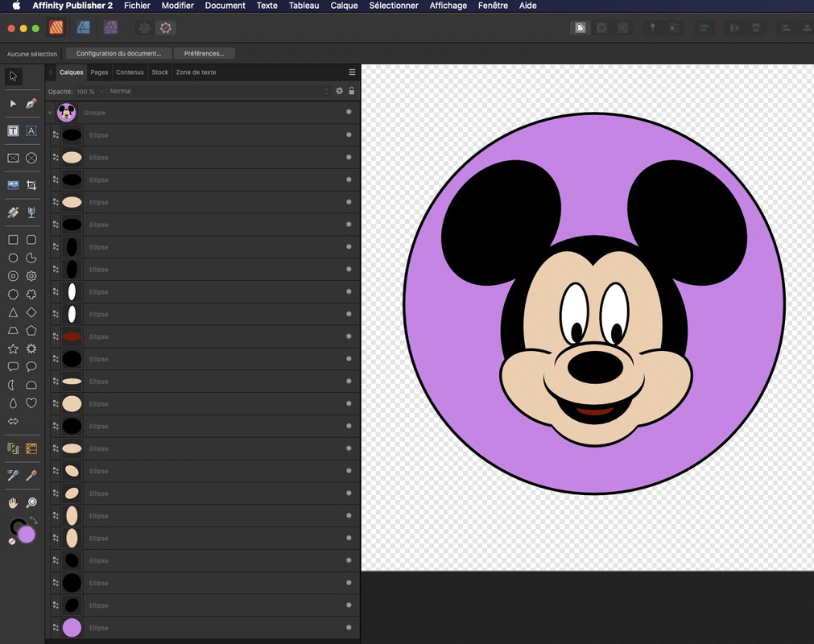Activate the Fill gradient tool
Viewport: 814px width, 644px height.
point(13,213)
